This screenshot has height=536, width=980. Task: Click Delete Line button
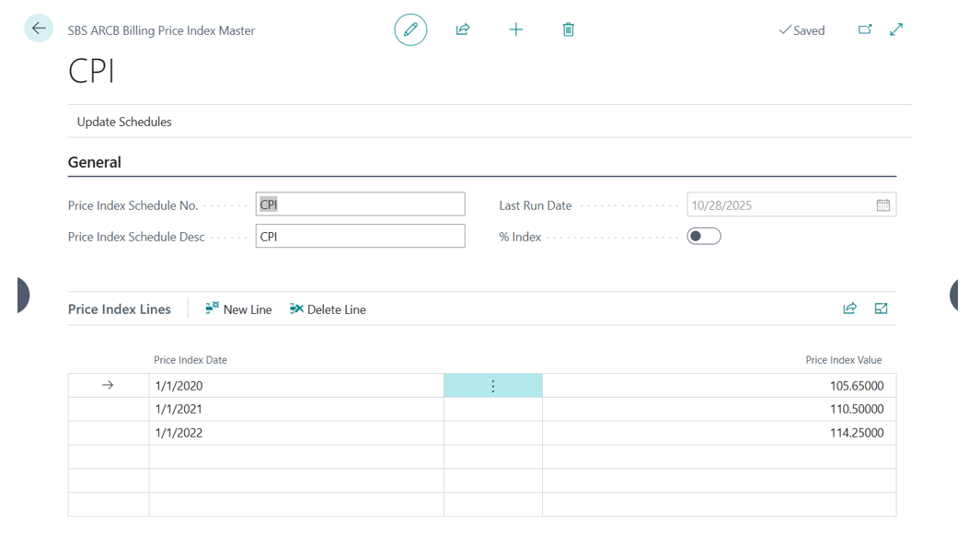pos(328,309)
